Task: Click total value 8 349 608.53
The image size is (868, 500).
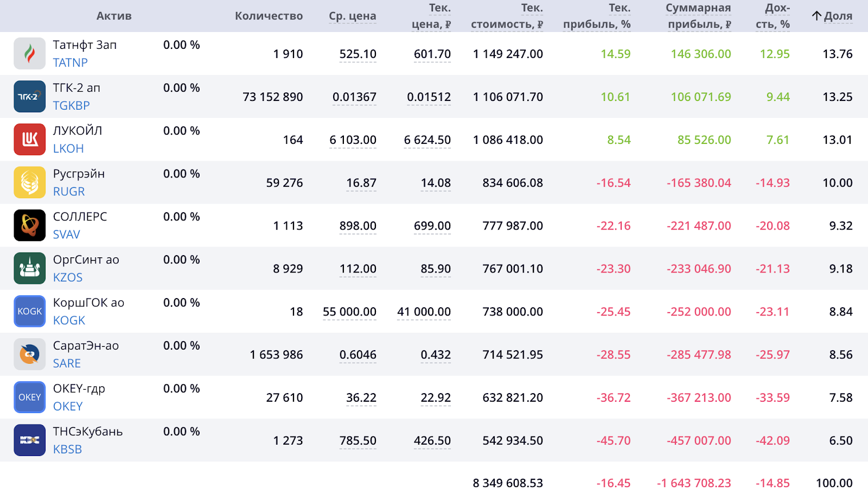Action: click(508, 483)
